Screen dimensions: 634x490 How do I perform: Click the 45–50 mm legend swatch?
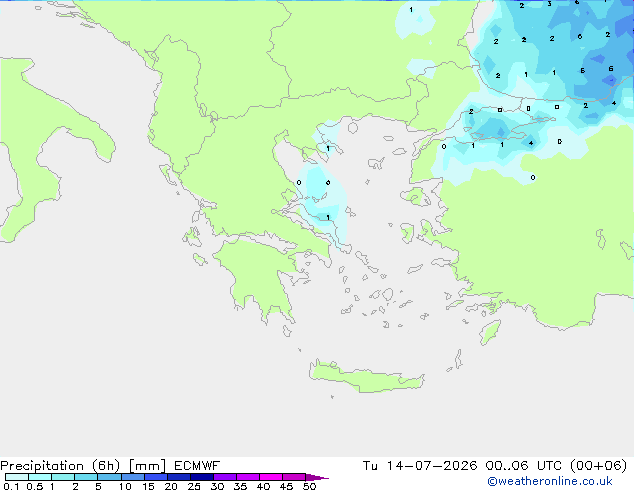294,477
